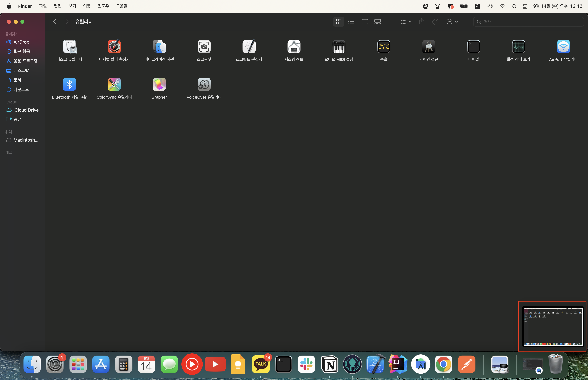Switch to gallery view in toolbar
The width and height of the screenshot is (588, 380).
pos(378,22)
